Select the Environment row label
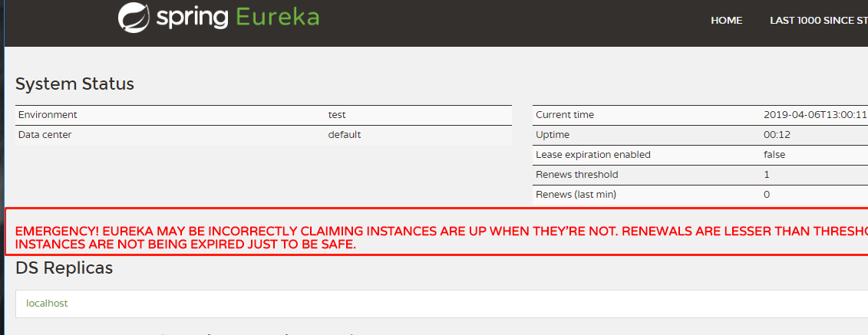868x335 pixels. [48, 115]
